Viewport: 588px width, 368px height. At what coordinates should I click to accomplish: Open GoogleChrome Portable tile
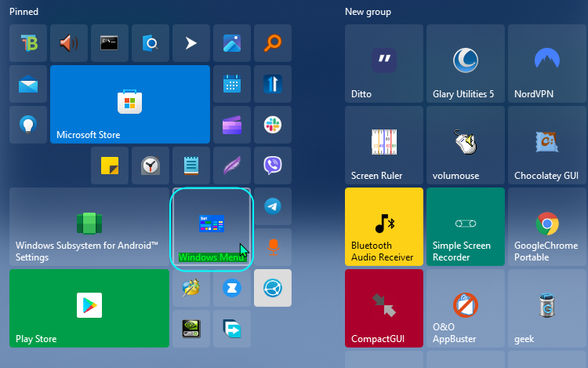(x=547, y=227)
